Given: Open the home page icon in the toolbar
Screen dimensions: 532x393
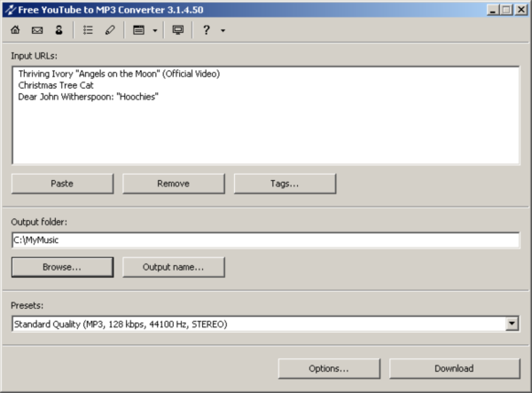Looking at the screenshot, I should pos(15,30).
